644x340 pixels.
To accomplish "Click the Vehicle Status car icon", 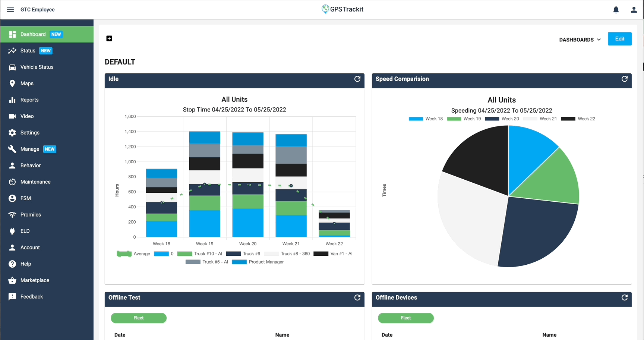I will tap(12, 67).
